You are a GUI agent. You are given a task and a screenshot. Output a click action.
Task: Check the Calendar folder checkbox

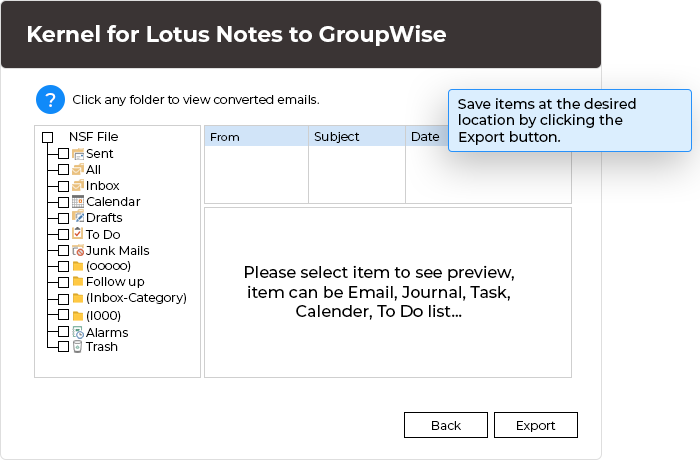(63, 202)
